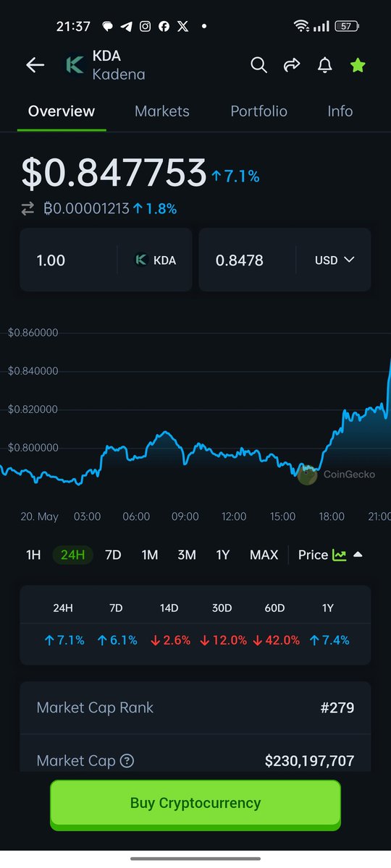Open the Info tab
The height and width of the screenshot is (868, 391).
[340, 111]
